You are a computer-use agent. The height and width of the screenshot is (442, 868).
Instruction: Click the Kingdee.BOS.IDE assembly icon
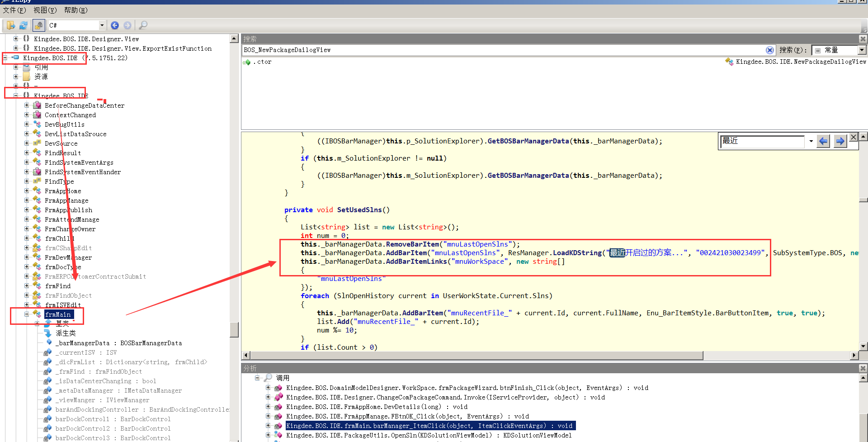(x=15, y=57)
